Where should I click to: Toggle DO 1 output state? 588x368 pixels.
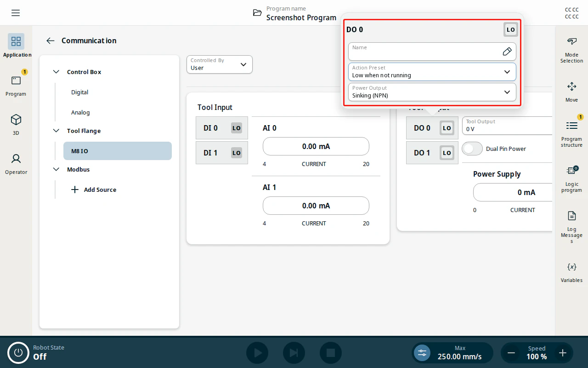(x=447, y=153)
